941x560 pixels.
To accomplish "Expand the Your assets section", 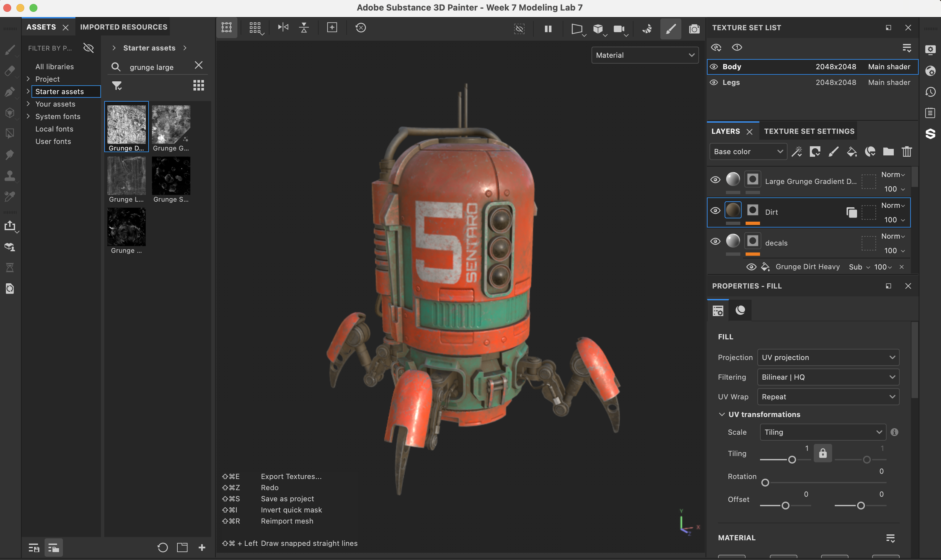I will click(29, 104).
